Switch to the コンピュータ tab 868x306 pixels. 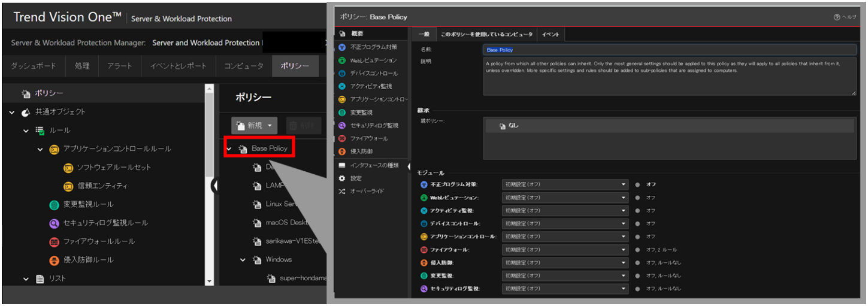(x=244, y=66)
